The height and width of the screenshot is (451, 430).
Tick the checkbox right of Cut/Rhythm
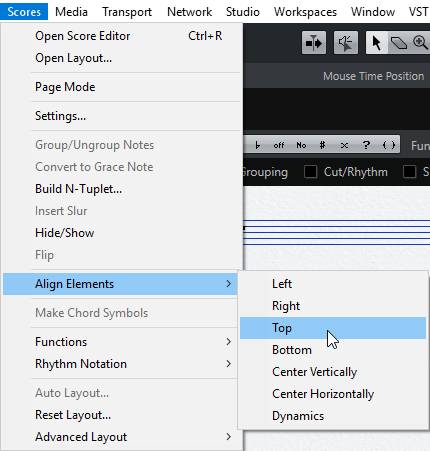click(409, 172)
